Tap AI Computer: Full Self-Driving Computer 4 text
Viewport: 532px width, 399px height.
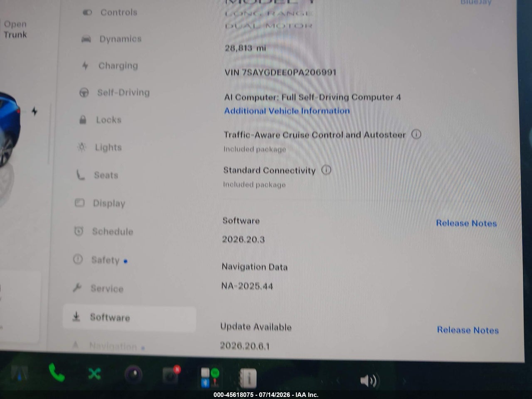[x=313, y=97]
